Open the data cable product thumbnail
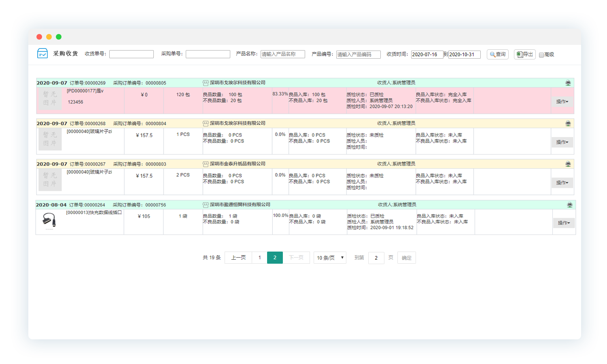The width and height of the screenshot is (607, 364). tap(49, 221)
